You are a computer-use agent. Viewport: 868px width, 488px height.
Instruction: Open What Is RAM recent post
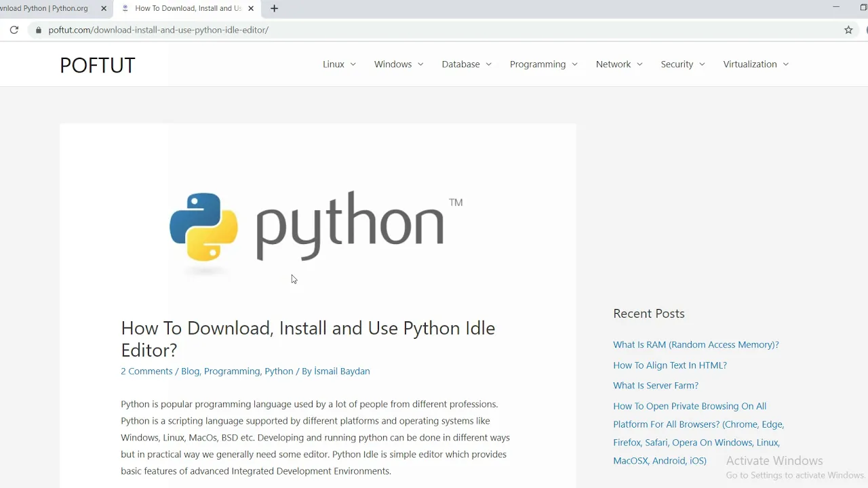(696, 344)
